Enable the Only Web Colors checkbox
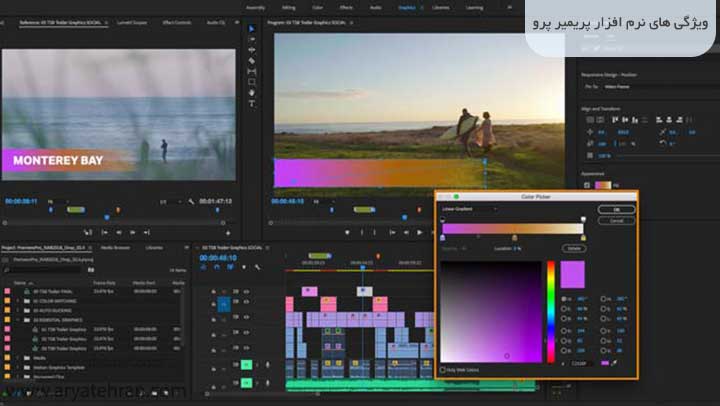 (x=444, y=369)
